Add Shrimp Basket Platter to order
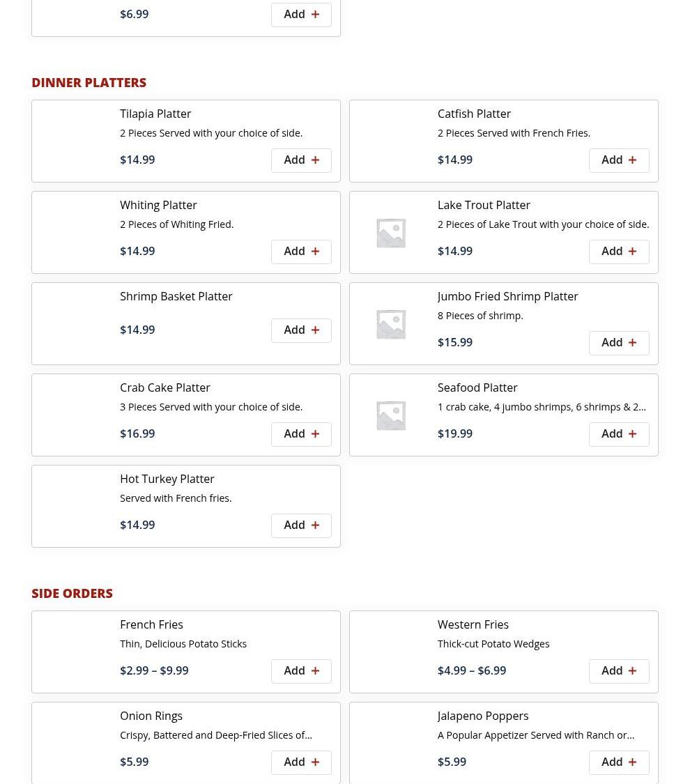Viewport: 690px width, 784px height. pyautogui.click(x=301, y=330)
